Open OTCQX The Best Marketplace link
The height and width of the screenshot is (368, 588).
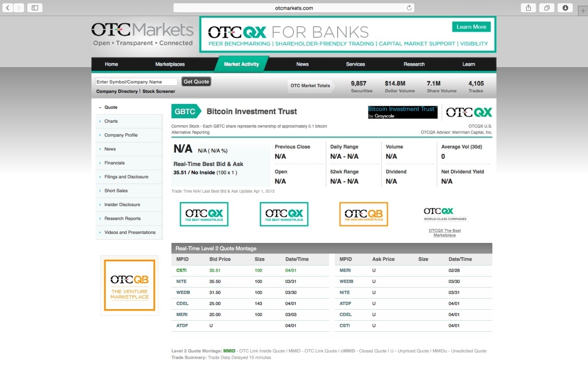(445, 233)
